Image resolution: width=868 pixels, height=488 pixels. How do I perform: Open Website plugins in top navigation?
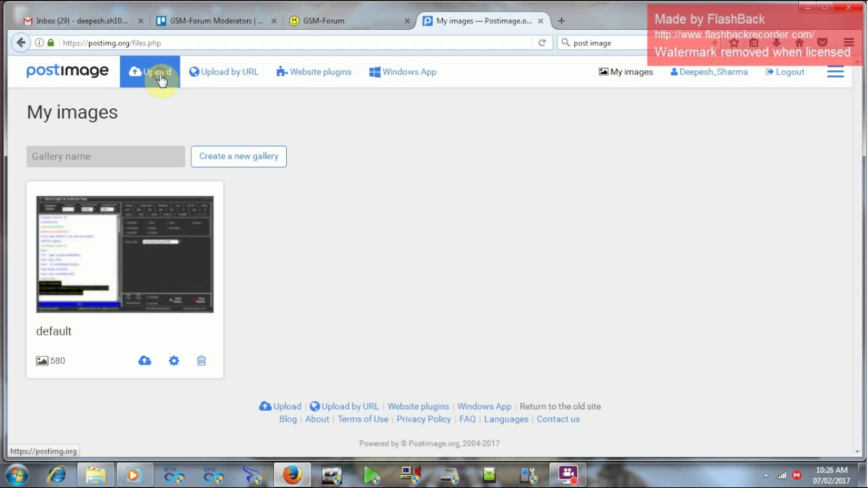[x=314, y=72]
